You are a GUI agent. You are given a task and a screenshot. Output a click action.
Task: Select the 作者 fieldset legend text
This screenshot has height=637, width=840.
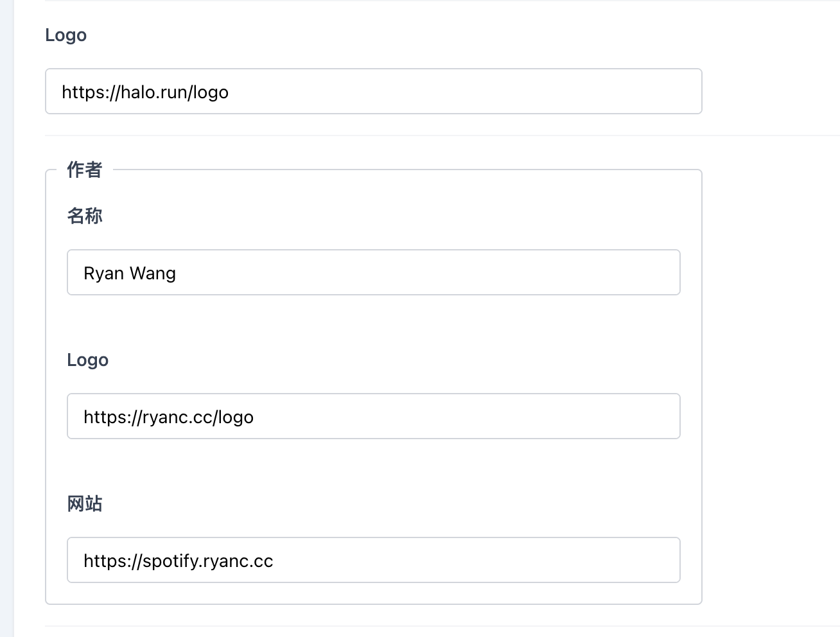(85, 170)
